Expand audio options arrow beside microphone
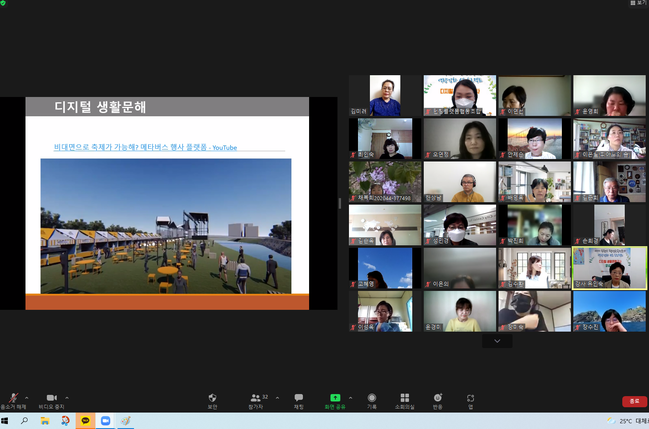 coord(27,396)
